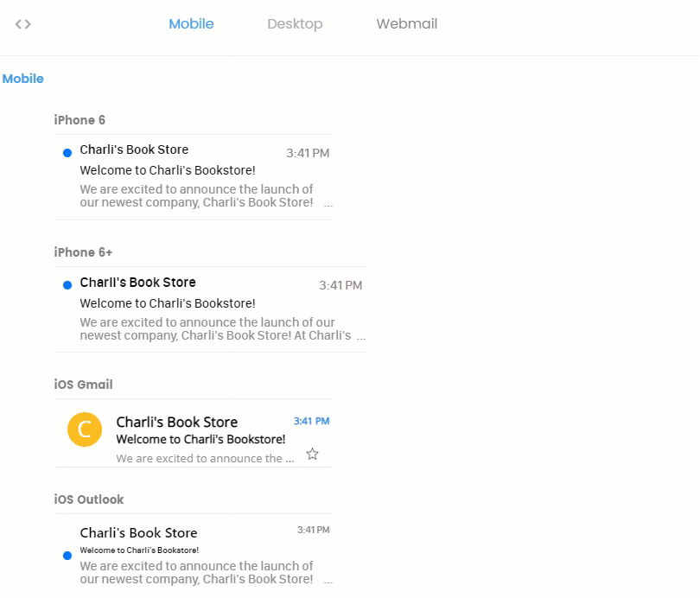
Task: Open the Webmail tab
Action: (x=407, y=23)
